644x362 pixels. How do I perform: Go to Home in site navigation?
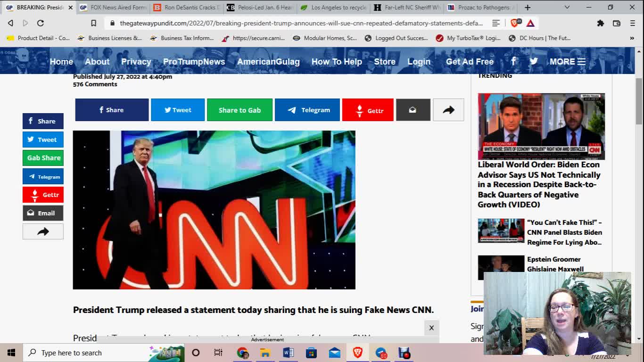(61, 61)
